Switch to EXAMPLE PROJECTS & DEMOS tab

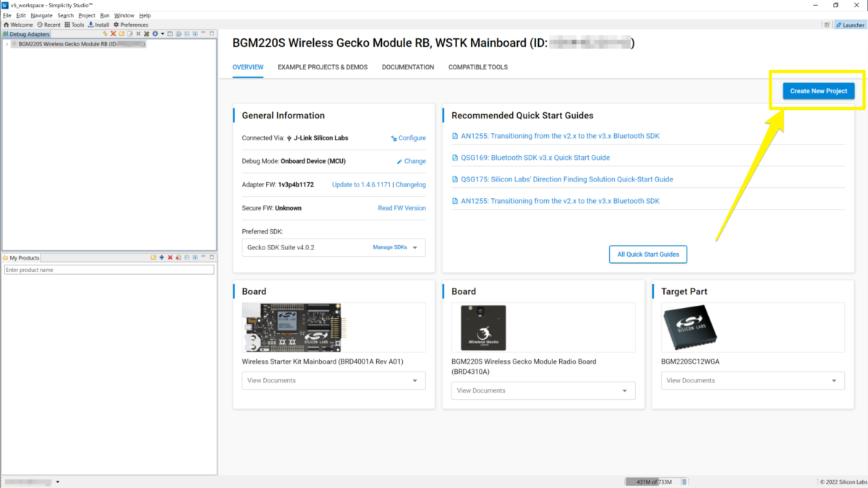(323, 67)
